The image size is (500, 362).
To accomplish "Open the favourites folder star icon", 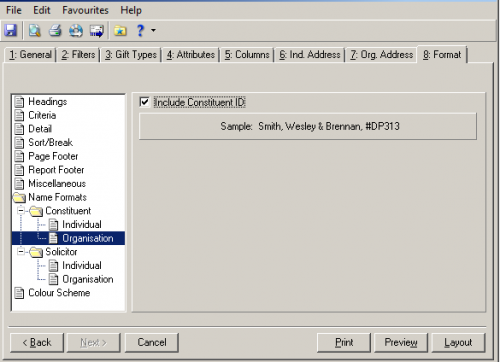I will point(120,31).
